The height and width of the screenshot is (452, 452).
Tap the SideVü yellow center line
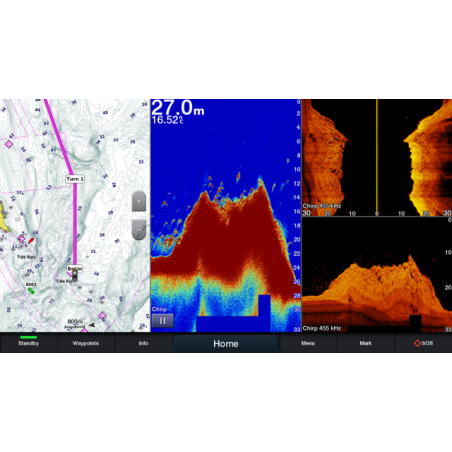click(377, 157)
